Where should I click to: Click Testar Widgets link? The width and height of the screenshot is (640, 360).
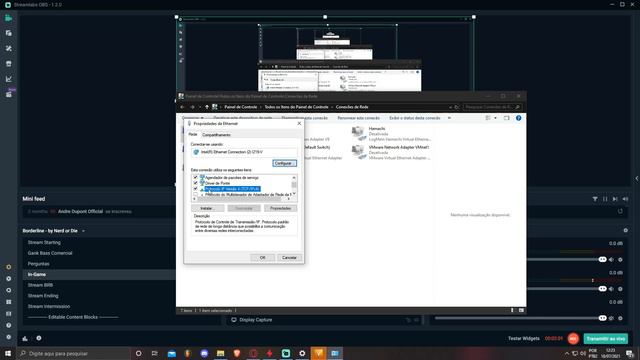click(x=524, y=338)
